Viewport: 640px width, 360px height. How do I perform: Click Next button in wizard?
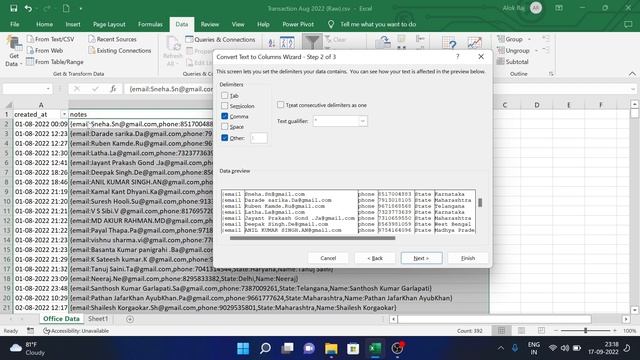pyautogui.click(x=422, y=258)
